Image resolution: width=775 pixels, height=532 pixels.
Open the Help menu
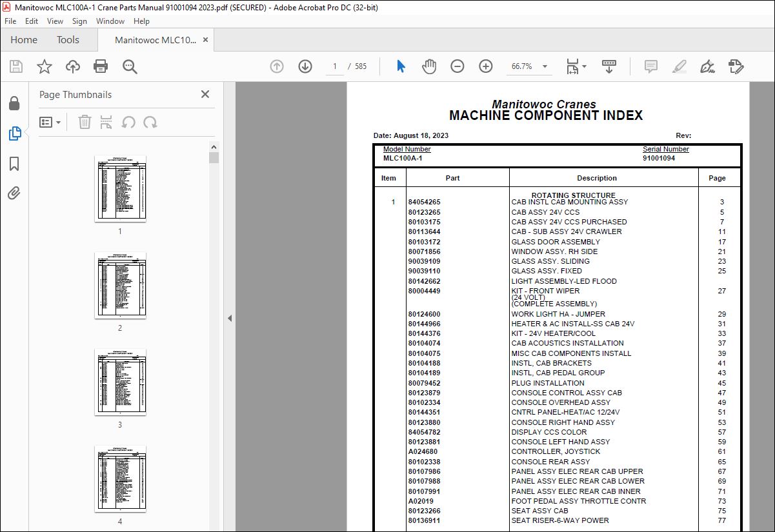click(141, 21)
